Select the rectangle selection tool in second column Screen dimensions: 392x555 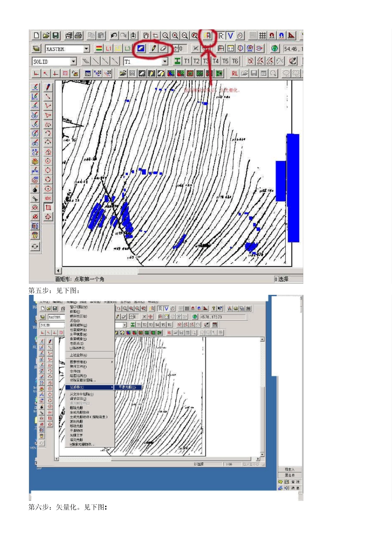(48, 207)
